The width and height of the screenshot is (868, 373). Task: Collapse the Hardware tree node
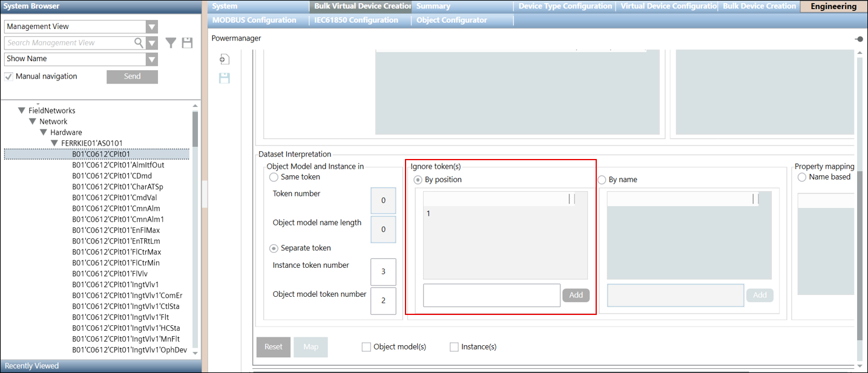tap(44, 132)
